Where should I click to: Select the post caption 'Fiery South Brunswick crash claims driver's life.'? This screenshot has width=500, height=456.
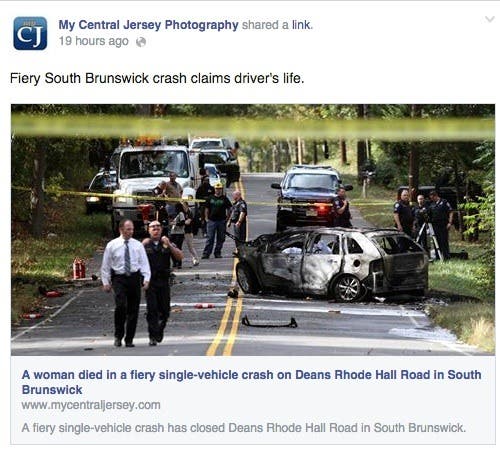click(x=157, y=78)
